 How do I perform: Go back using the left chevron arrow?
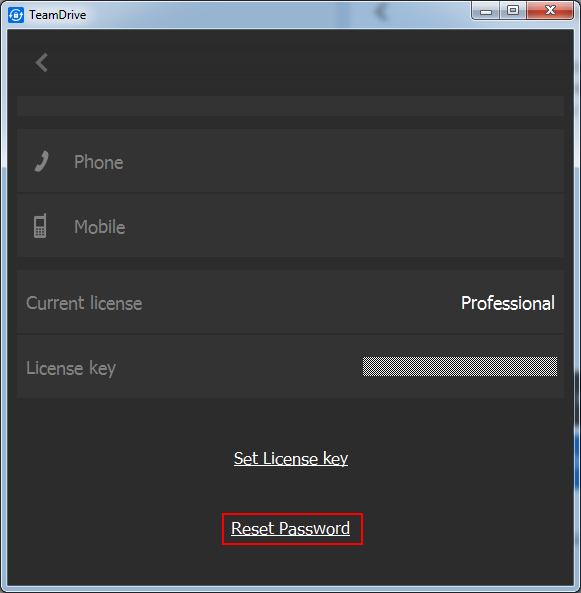pos(42,62)
